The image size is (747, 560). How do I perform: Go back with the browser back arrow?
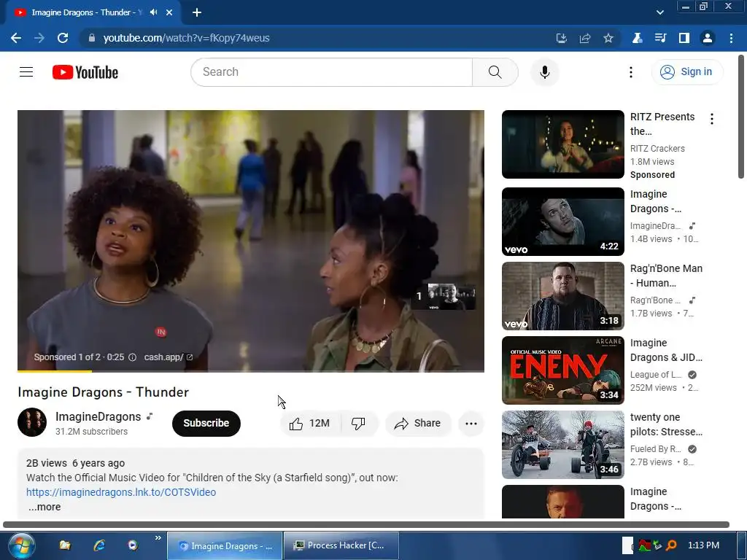tap(16, 38)
